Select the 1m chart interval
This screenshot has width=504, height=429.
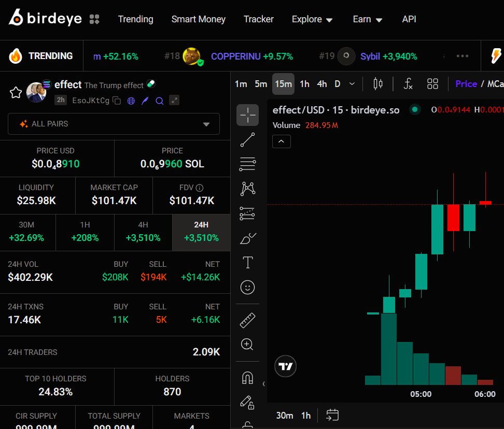241,84
